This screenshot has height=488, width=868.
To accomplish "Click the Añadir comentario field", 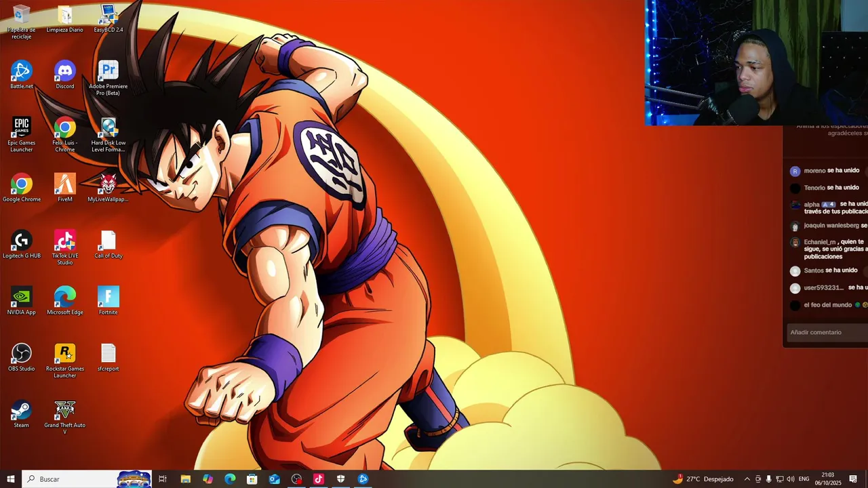I will [x=827, y=332].
